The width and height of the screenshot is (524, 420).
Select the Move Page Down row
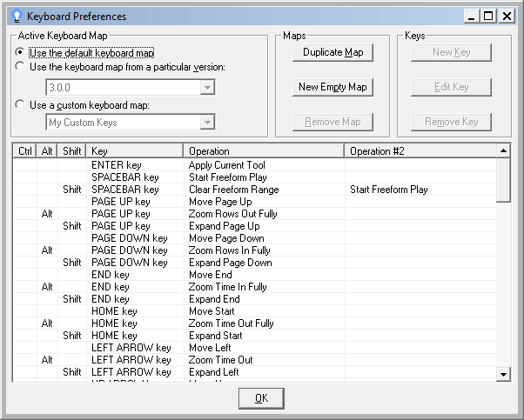tap(255, 238)
